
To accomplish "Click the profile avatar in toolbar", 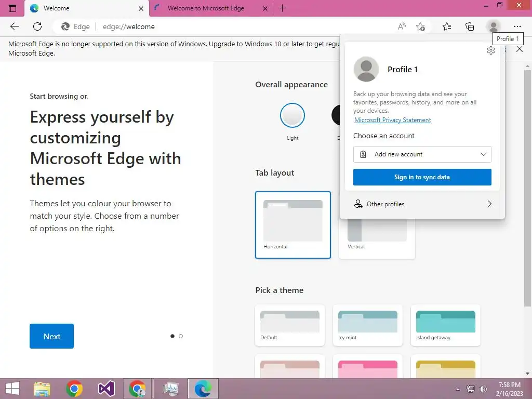I will click(x=494, y=26).
